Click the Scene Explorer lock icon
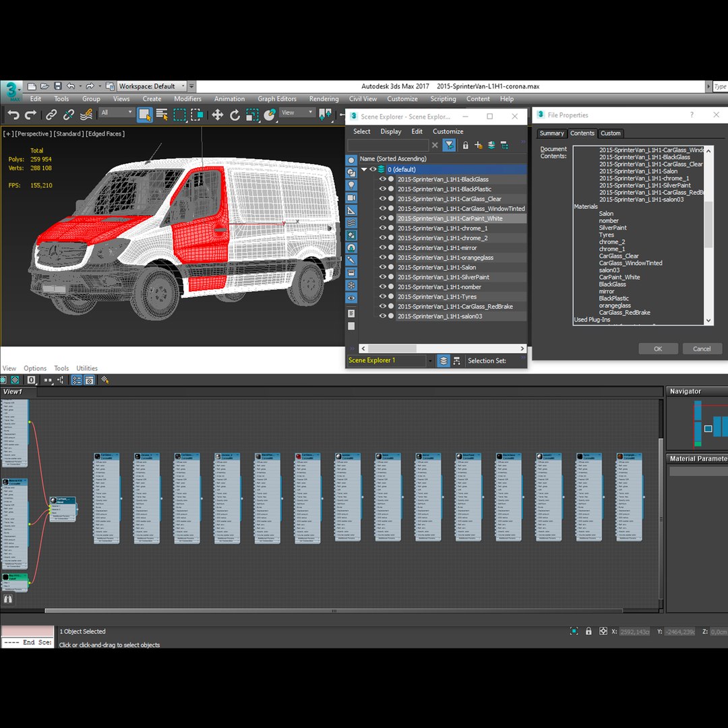728x728 pixels. pyautogui.click(x=465, y=146)
